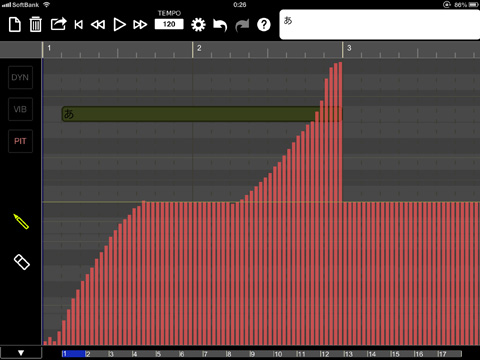Select the green あ note block

tap(202, 114)
